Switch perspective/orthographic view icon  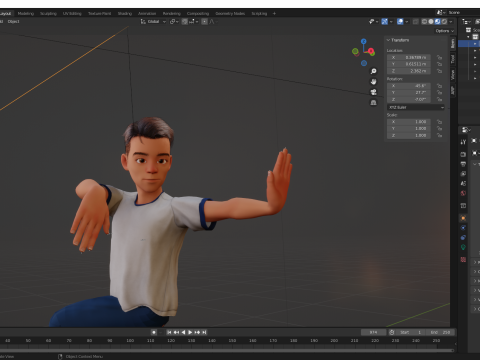[x=374, y=103]
